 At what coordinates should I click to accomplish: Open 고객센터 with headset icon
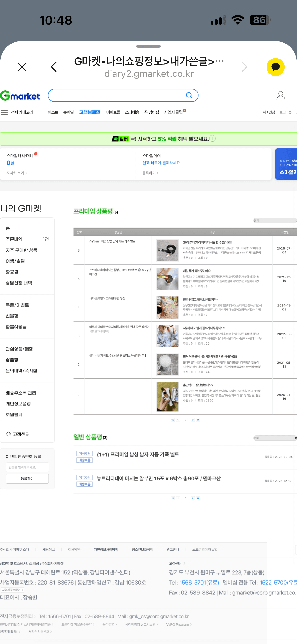[17, 434]
